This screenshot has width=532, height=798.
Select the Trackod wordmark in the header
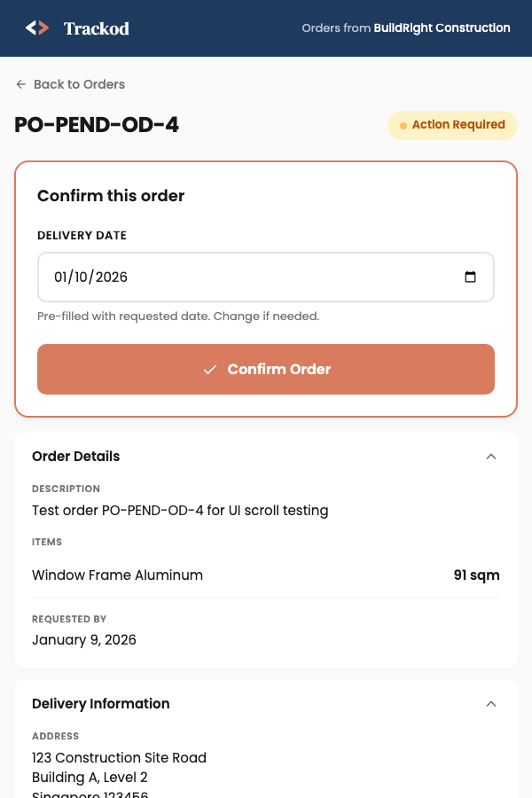coord(96,28)
